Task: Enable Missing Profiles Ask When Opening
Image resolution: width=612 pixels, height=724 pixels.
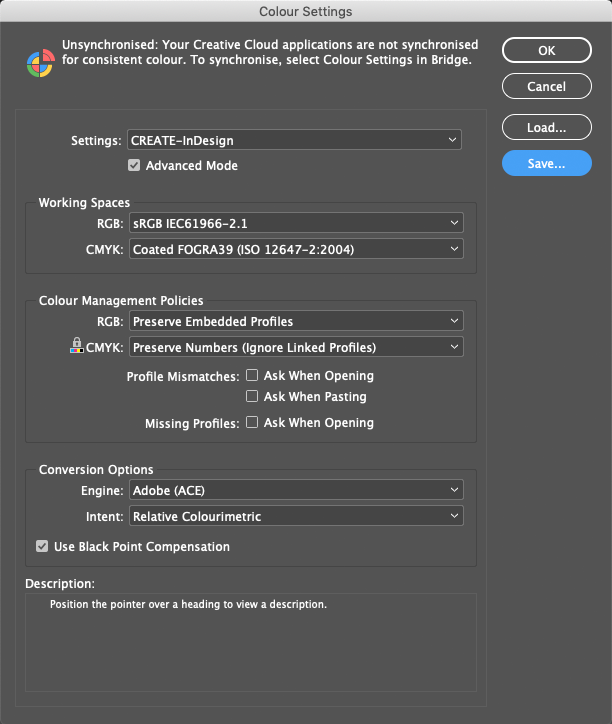Action: (x=252, y=422)
